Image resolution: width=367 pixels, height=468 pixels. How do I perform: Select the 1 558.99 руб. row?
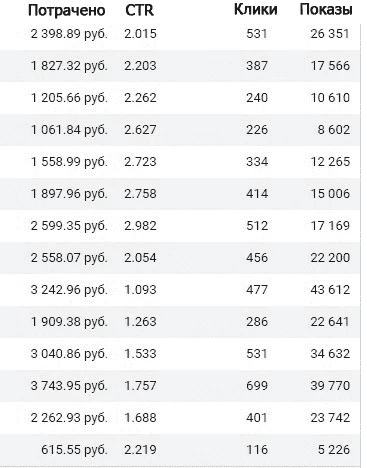click(x=180, y=162)
